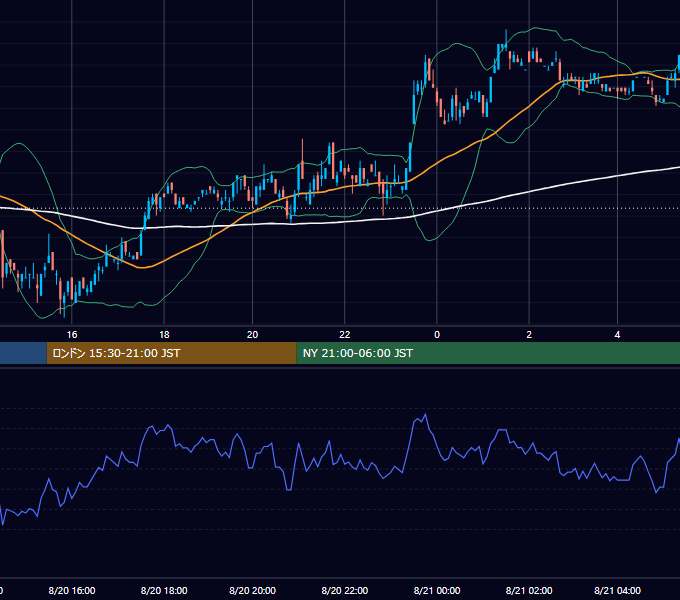Click the 8/21 04:00 time label

tap(618, 590)
